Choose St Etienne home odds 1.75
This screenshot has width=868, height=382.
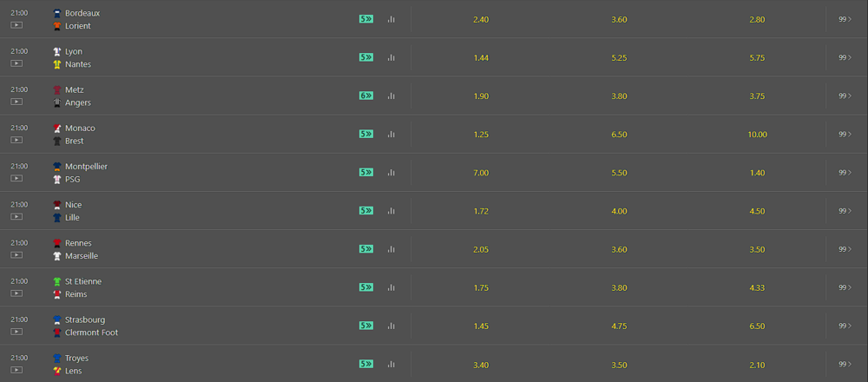(x=481, y=287)
